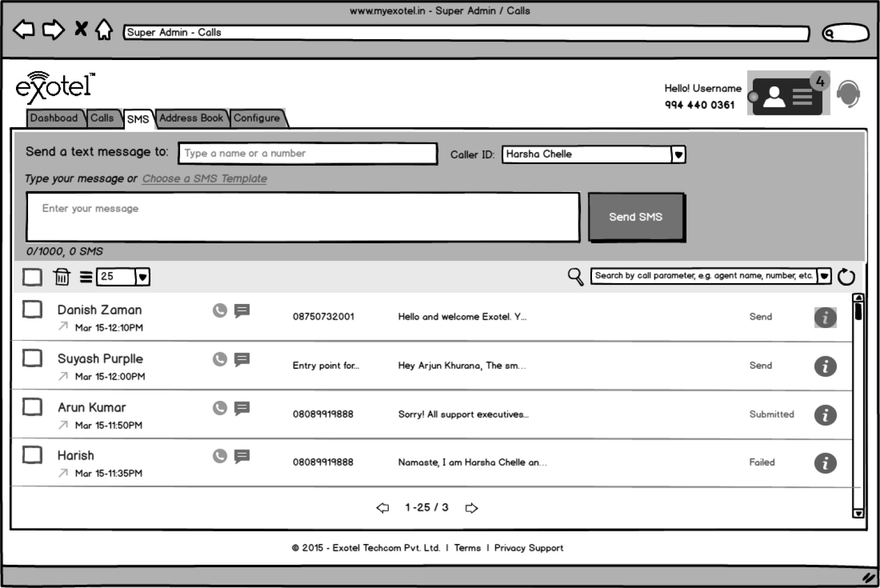Click the browser stop X icon
This screenshot has height=588, width=880.
(81, 29)
